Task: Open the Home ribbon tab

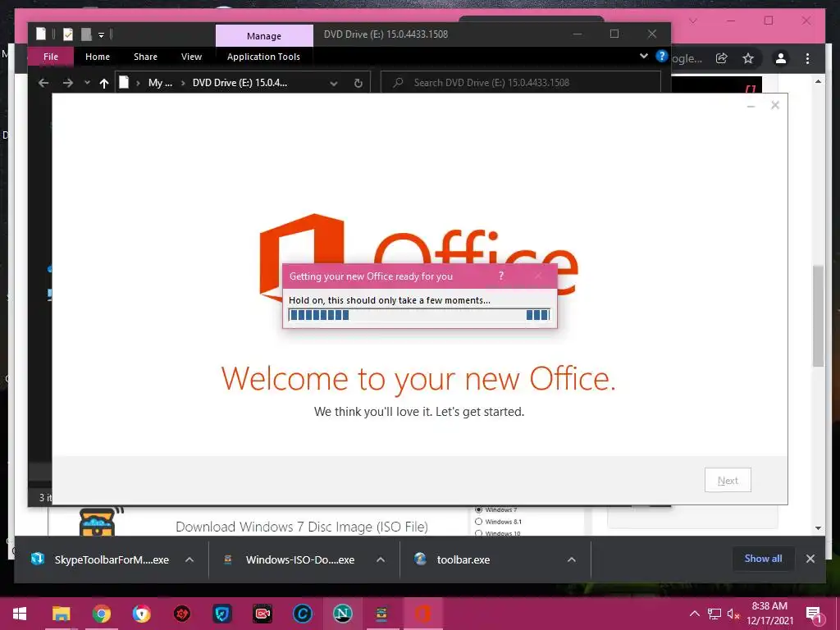Action: [x=98, y=57]
